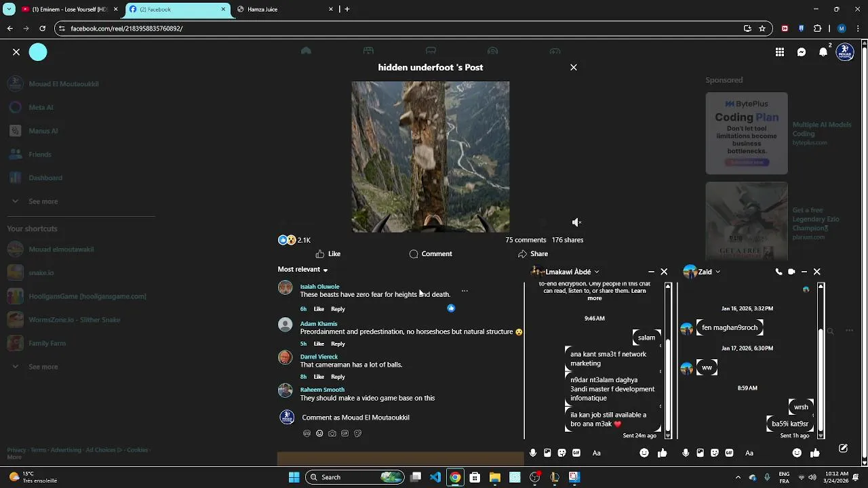Like the hidden underfoot post

point(328,253)
